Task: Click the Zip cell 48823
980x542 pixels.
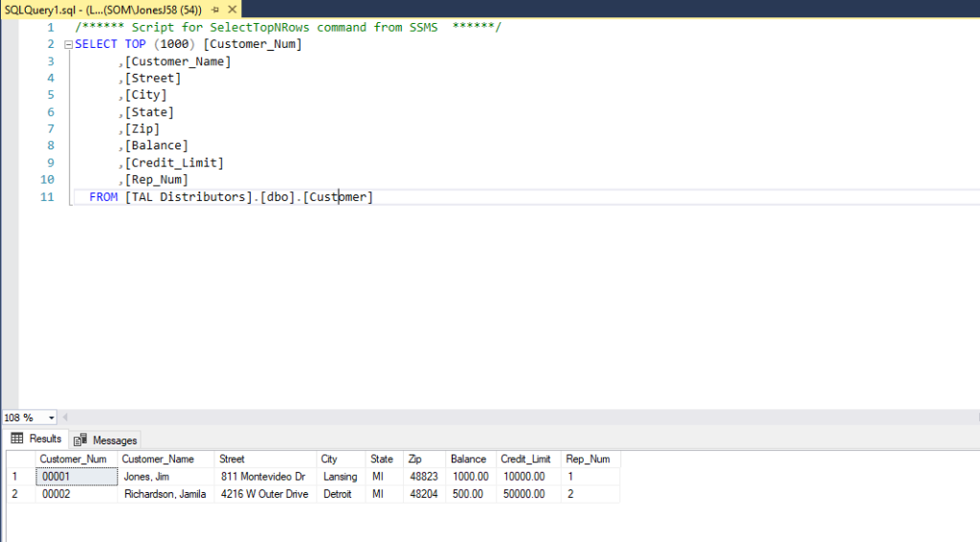Action: click(424, 476)
